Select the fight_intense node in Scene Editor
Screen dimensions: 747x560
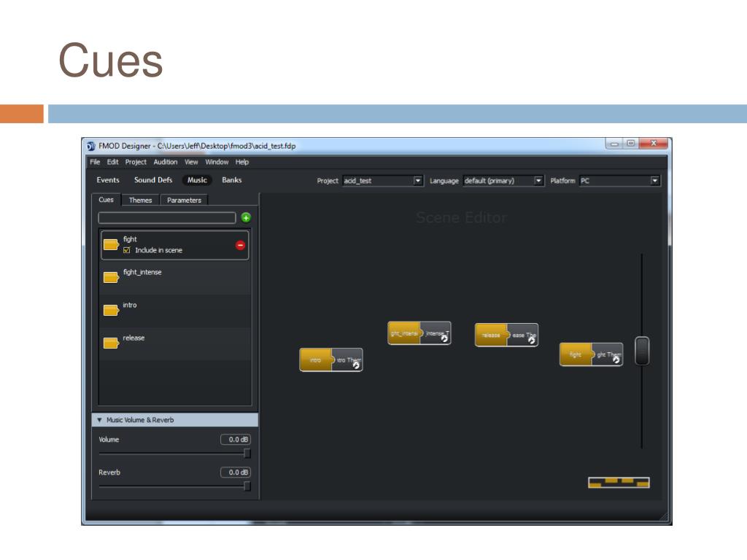point(419,333)
